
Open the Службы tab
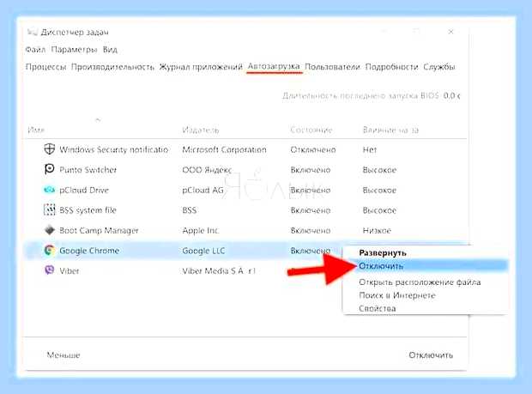[x=439, y=67]
